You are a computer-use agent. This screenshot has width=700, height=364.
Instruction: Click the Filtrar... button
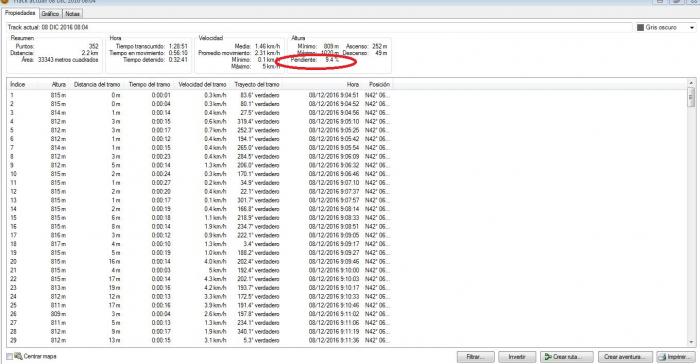tap(475, 357)
